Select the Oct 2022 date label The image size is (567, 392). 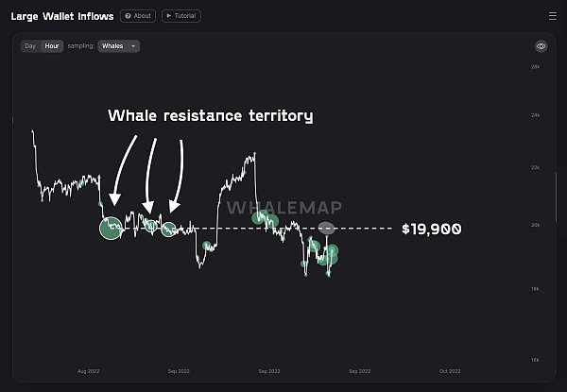pyautogui.click(x=450, y=371)
